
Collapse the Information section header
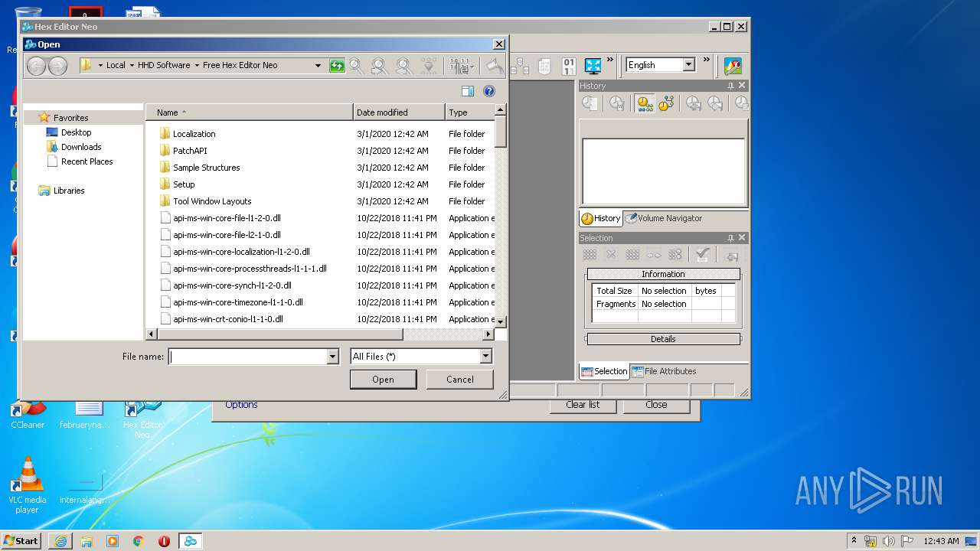[x=663, y=274]
